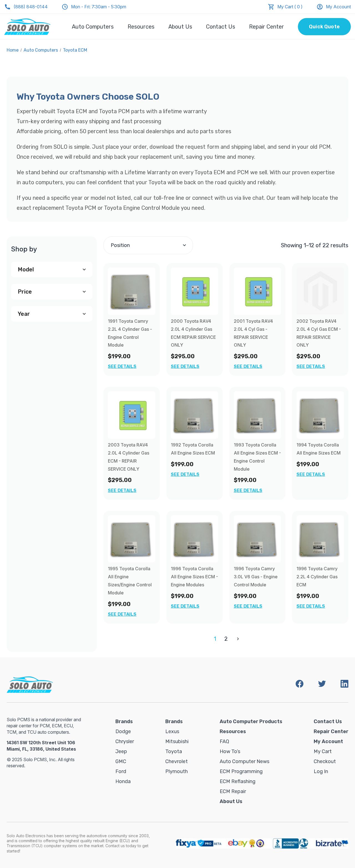
Task: Expand the Year filter
Action: [x=52, y=314]
